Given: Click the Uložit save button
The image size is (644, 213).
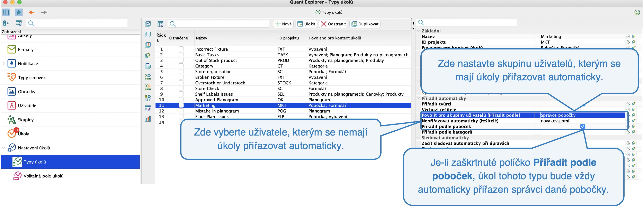Looking at the screenshot, I should click(x=306, y=24).
